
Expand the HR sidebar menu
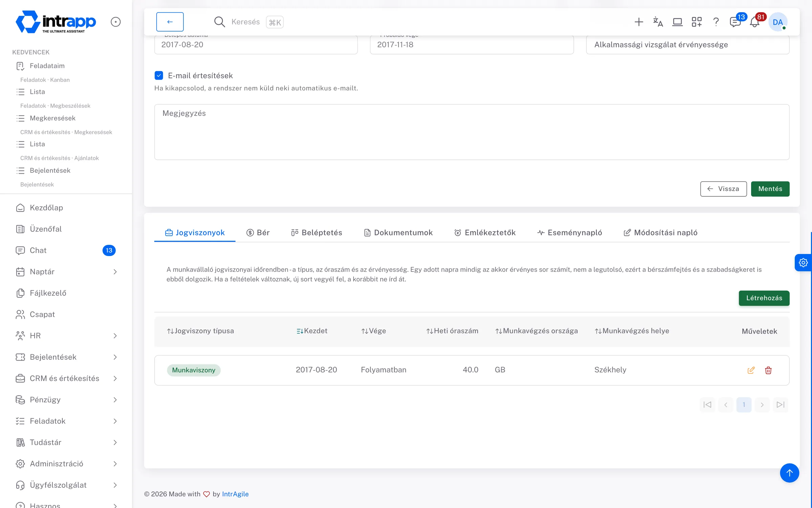pos(66,336)
